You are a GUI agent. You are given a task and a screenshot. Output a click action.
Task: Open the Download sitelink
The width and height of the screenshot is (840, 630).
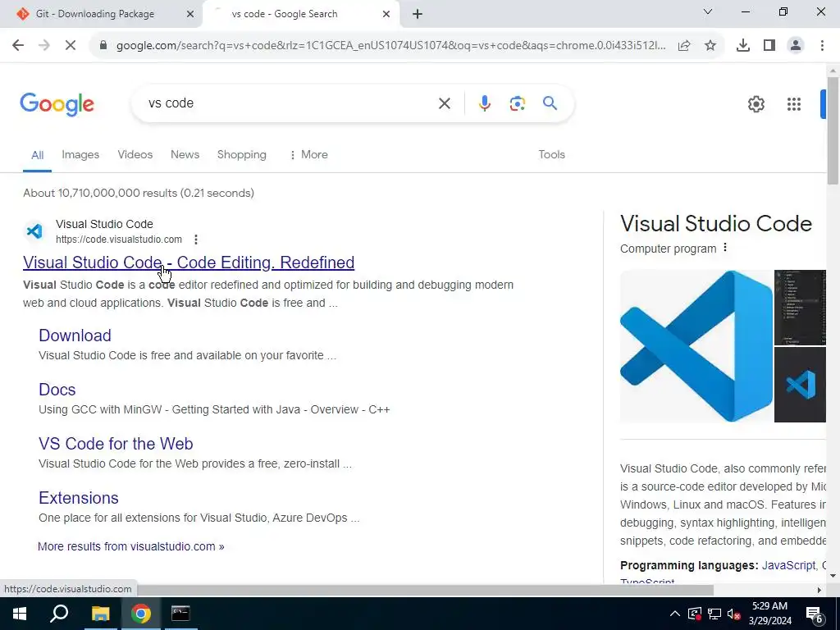[75, 336]
